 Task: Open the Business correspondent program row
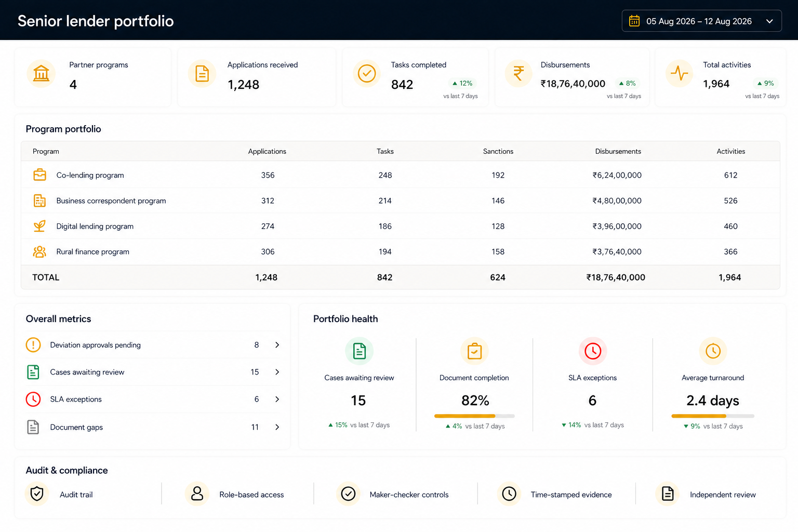coord(400,201)
